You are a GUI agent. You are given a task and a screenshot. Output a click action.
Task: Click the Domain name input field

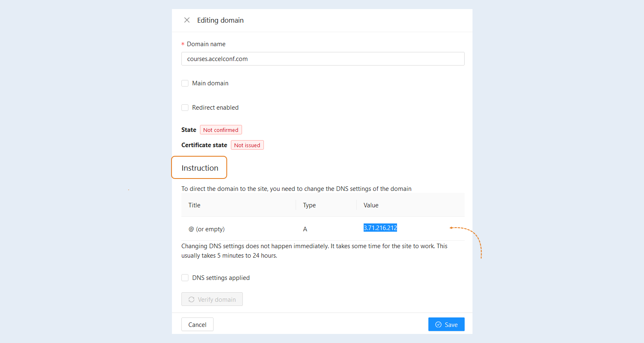323,59
